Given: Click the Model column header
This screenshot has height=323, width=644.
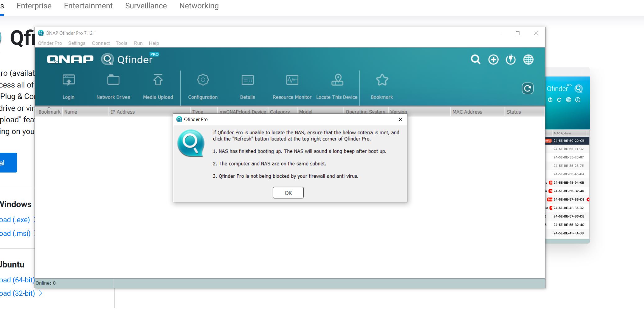Looking at the screenshot, I should coord(320,111).
